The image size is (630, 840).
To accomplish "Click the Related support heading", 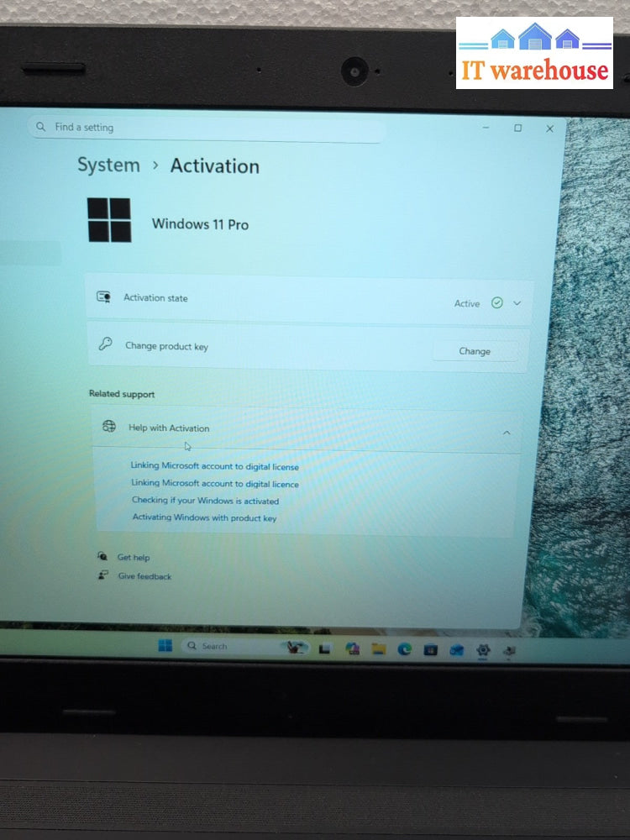I will tap(122, 394).
